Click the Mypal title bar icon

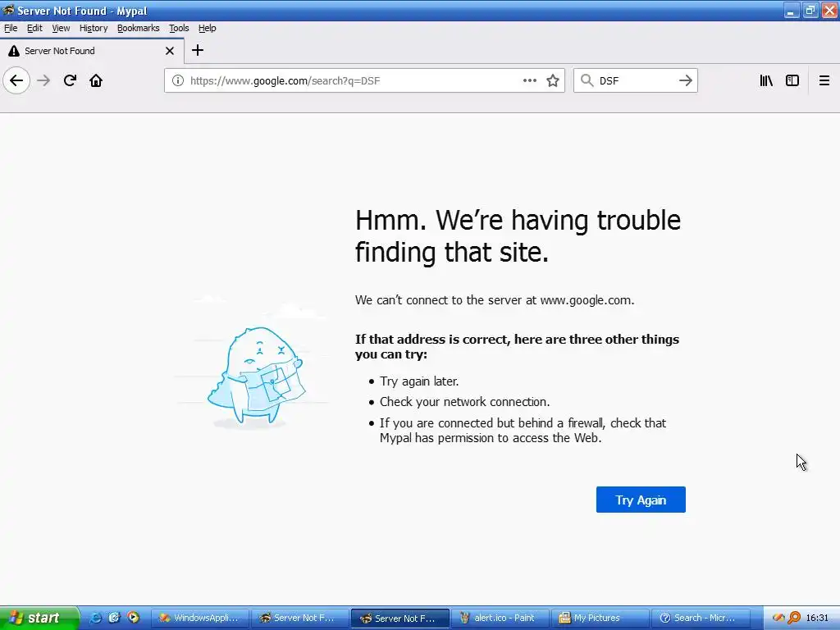pos(8,10)
